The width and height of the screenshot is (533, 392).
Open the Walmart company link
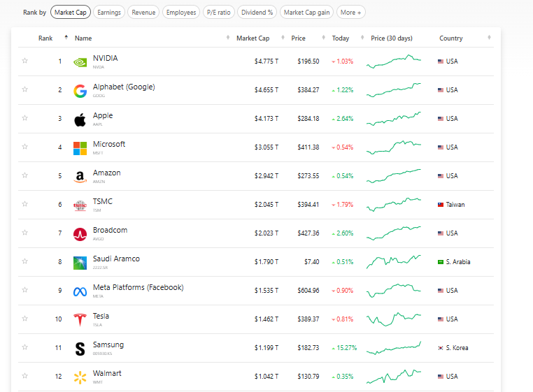[107, 373]
